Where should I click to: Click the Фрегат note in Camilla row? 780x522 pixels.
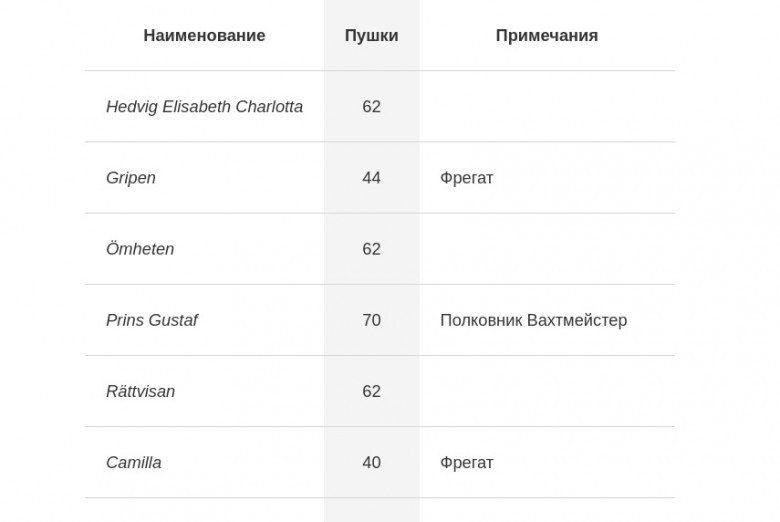tap(467, 462)
